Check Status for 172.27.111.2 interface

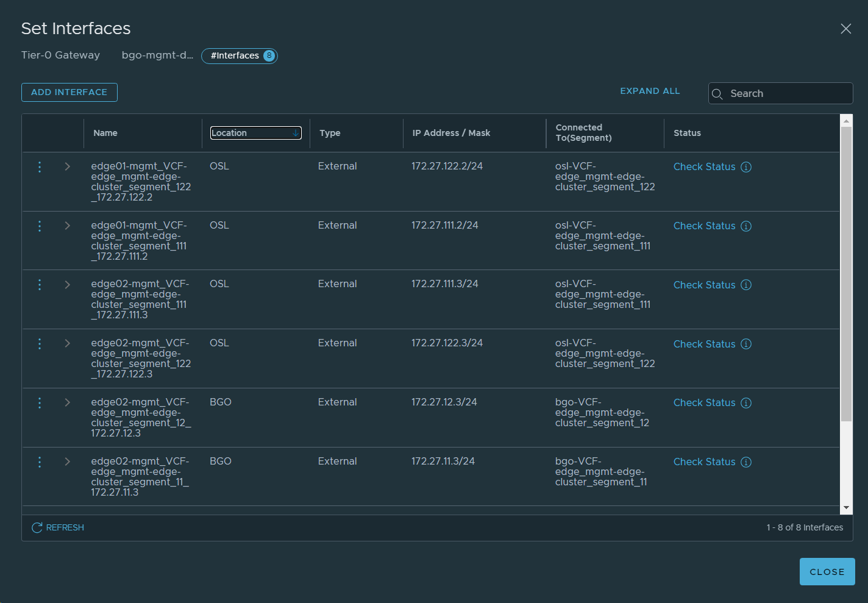(x=704, y=226)
